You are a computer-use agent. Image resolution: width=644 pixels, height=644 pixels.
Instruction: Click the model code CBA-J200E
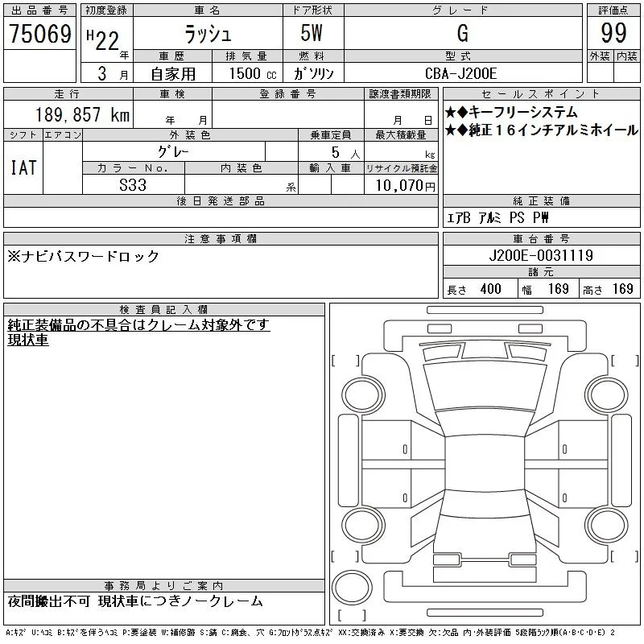click(x=460, y=73)
